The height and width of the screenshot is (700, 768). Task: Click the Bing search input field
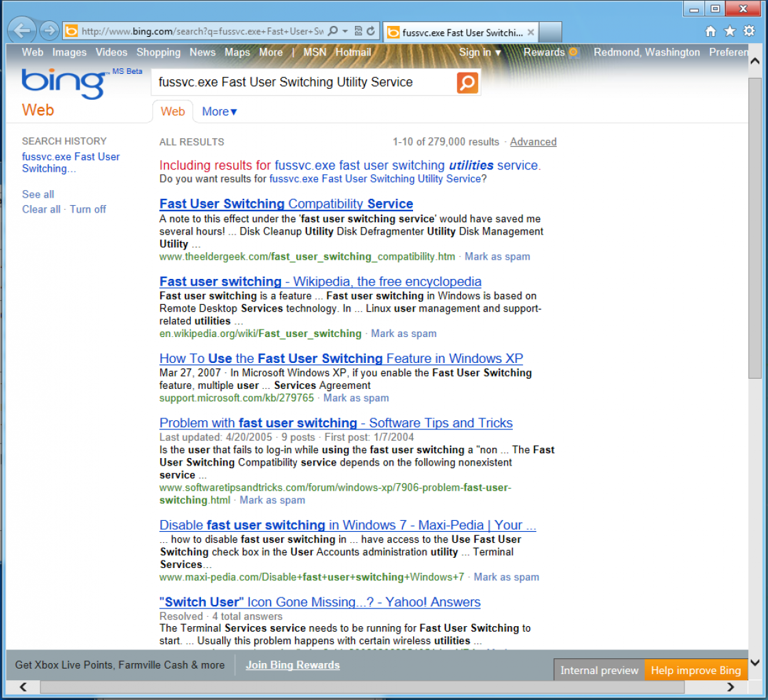pyautogui.click(x=304, y=82)
